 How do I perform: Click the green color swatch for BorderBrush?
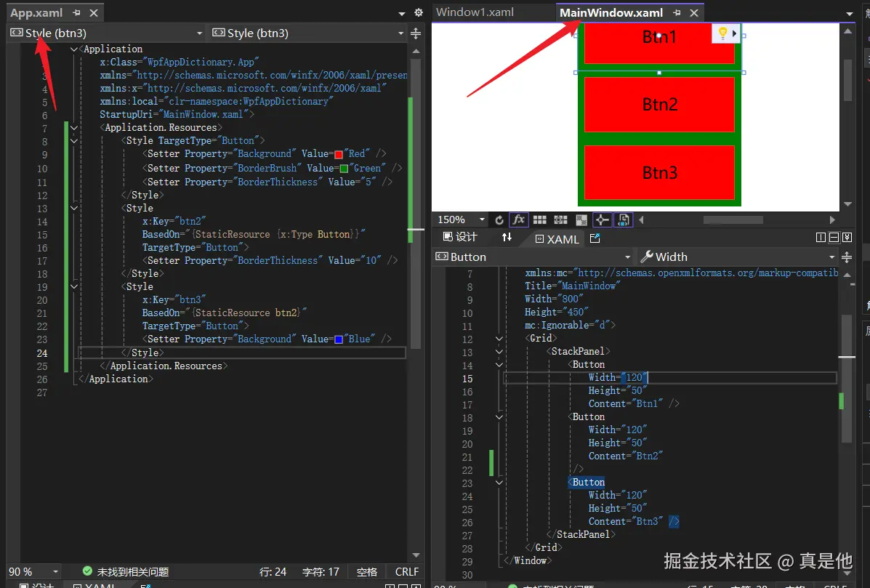(344, 169)
